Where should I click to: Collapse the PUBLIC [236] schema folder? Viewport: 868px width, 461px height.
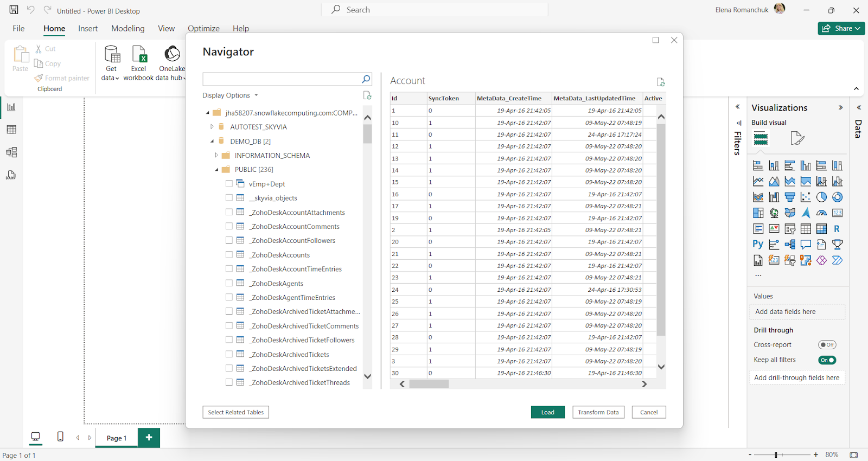(x=216, y=170)
